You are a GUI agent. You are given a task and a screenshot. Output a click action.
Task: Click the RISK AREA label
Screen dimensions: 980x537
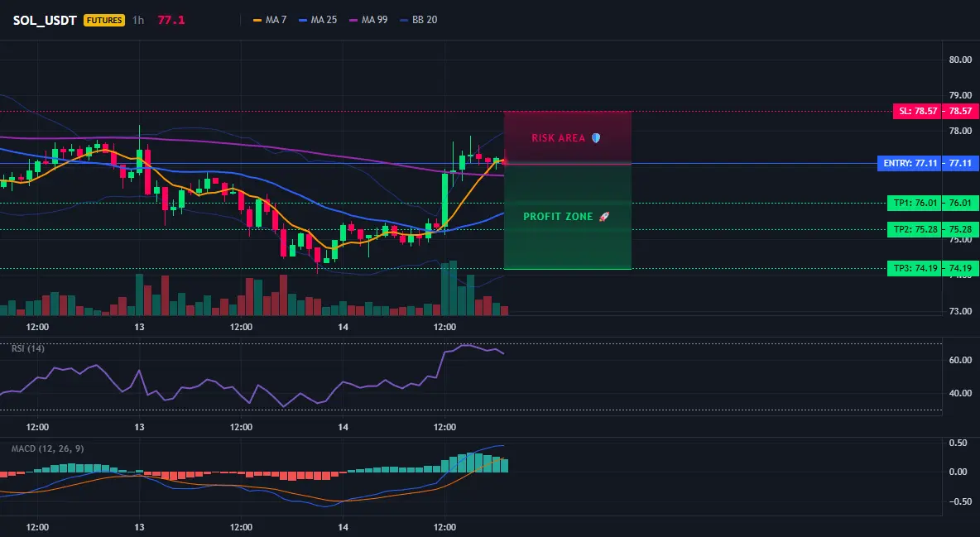click(x=558, y=137)
